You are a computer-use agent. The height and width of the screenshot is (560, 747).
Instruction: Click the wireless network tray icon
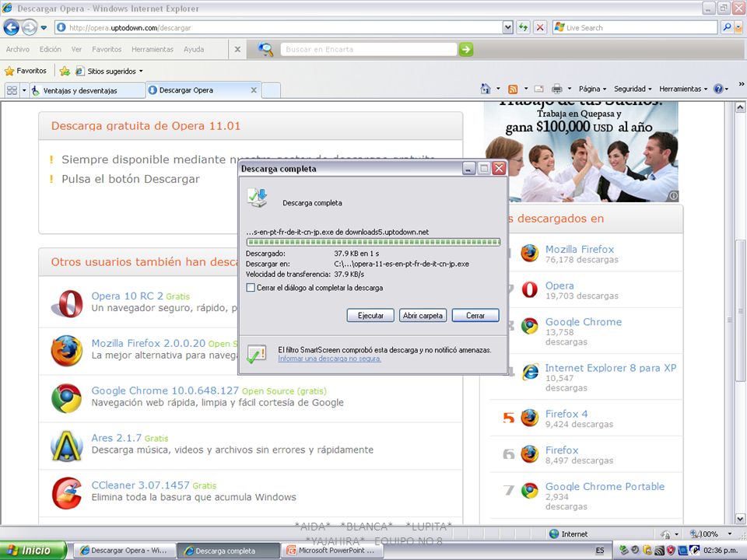point(659,551)
